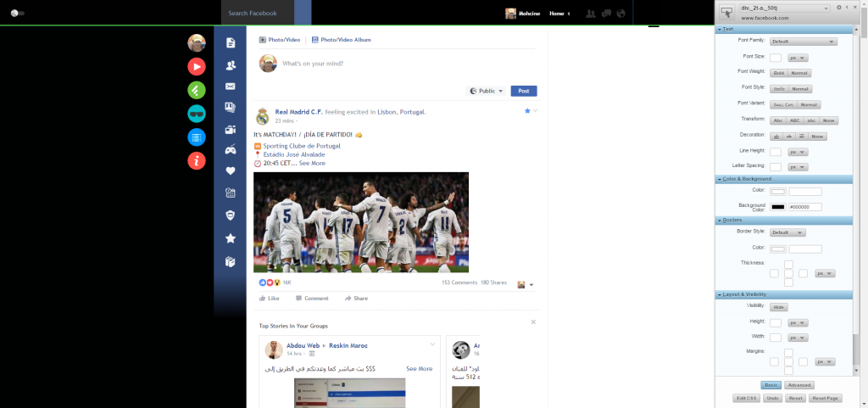Click the Edit CSS button
868x408 pixels.
point(746,398)
